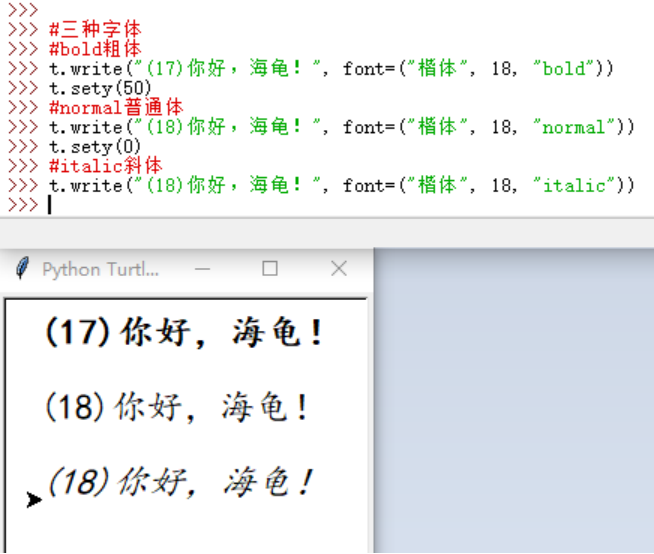Click the italic (18) 你好，海龟！ canvas text
Image resolution: width=654 pixels, height=554 pixels.
click(x=181, y=482)
